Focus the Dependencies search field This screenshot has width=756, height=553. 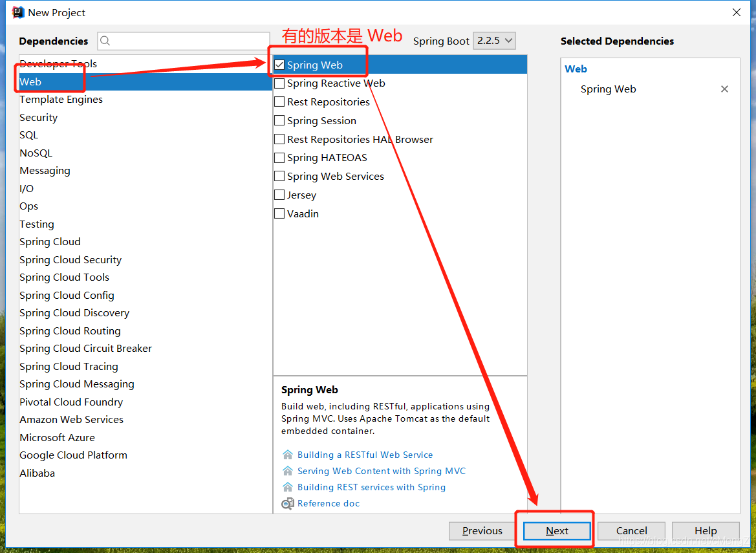point(184,41)
